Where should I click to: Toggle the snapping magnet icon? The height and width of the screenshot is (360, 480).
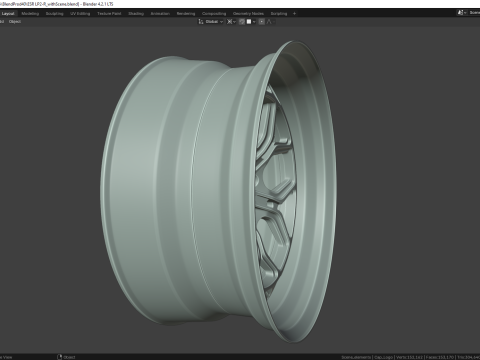click(242, 22)
